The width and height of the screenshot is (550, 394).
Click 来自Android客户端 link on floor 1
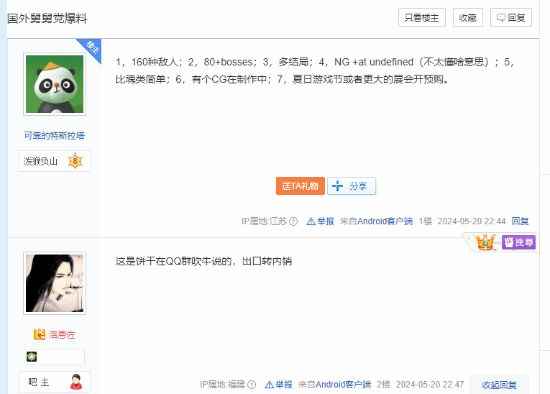tap(376, 221)
